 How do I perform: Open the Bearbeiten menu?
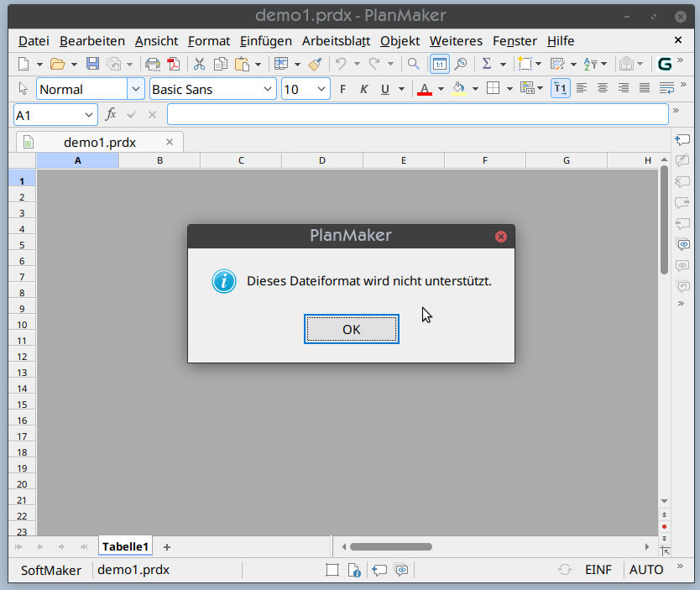point(92,41)
